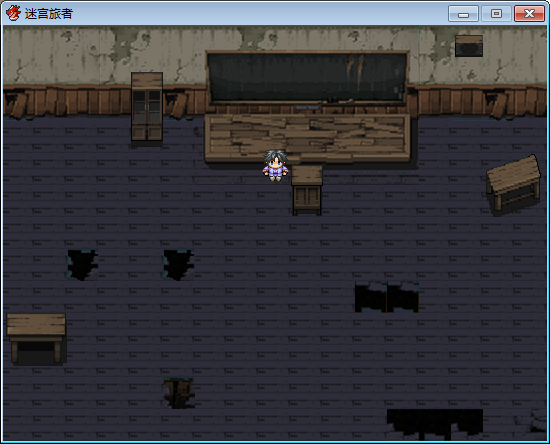Maximize the 迷宫旅者 game window
The width and height of the screenshot is (550, 444).
pyautogui.click(x=496, y=14)
